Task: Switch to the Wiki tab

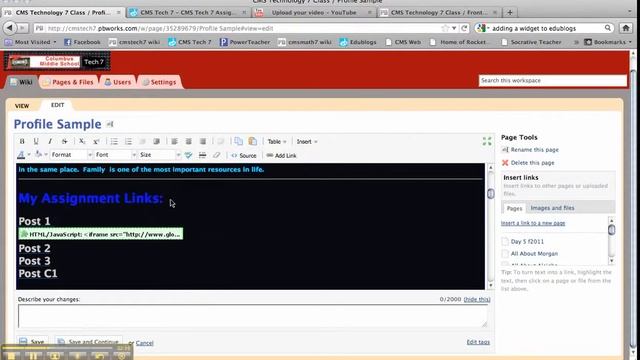Action: [x=21, y=82]
